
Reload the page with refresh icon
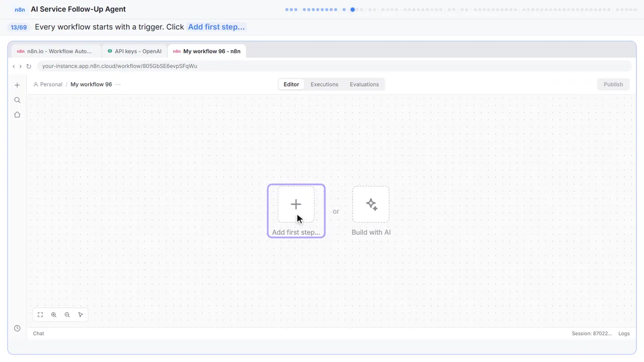coord(29,66)
